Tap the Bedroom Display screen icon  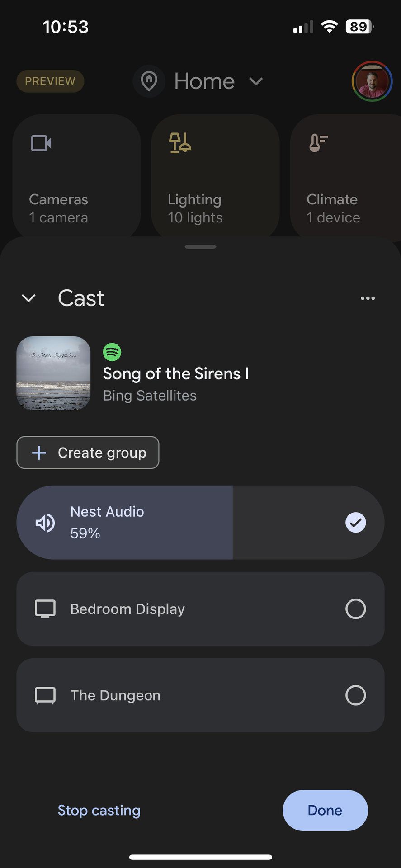click(45, 609)
